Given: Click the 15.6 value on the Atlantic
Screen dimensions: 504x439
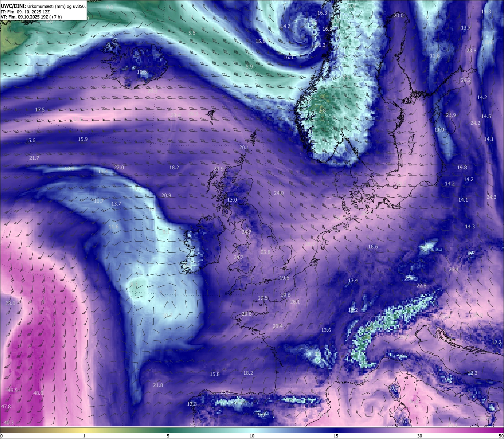Looking at the screenshot, I should click(30, 141).
